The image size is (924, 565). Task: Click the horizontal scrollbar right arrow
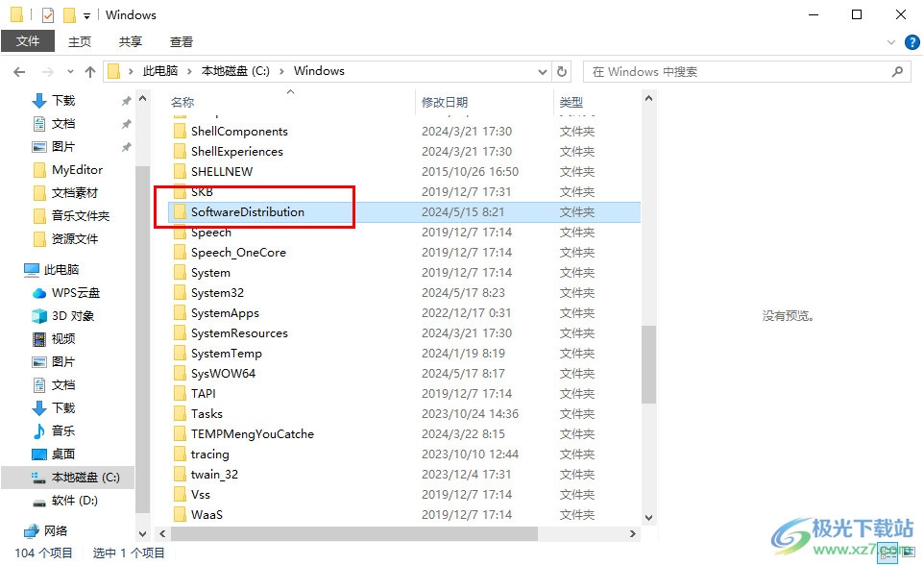pyautogui.click(x=633, y=533)
